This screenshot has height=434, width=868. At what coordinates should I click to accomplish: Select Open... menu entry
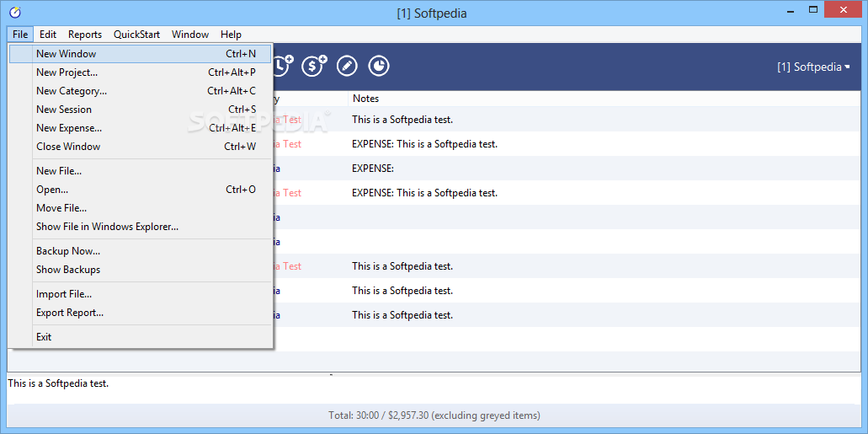[141, 189]
